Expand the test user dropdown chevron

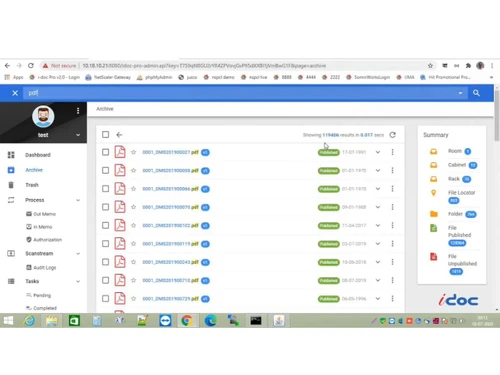click(78, 135)
